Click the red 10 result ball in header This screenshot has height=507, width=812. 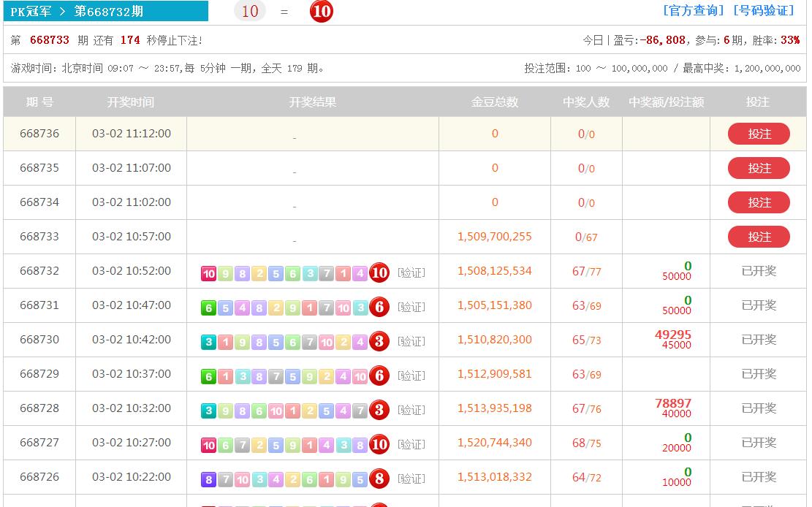click(x=321, y=12)
